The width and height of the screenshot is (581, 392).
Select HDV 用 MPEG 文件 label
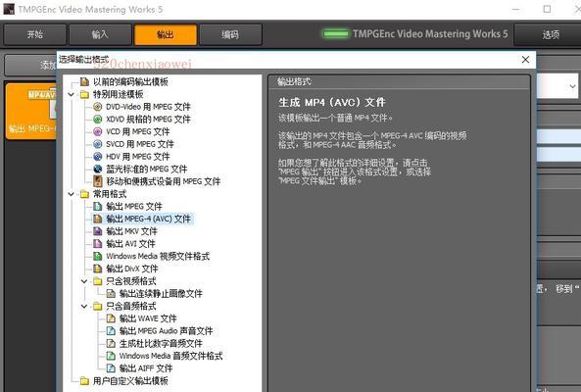click(138, 157)
